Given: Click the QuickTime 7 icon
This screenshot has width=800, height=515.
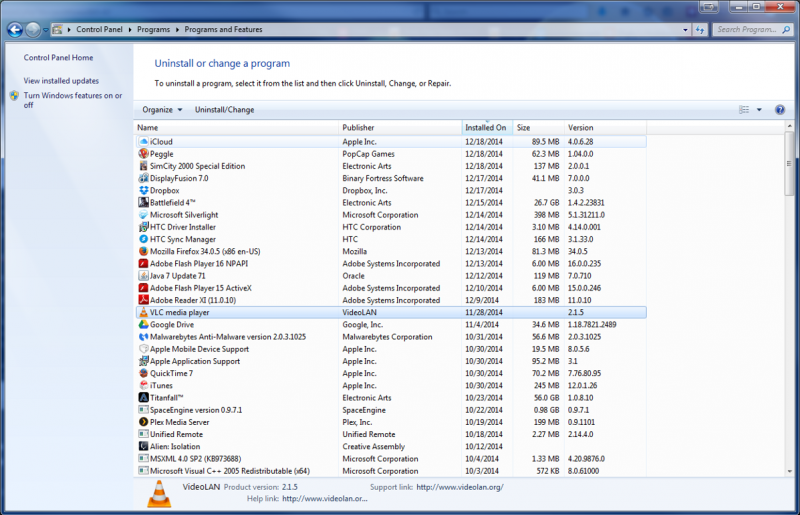Looking at the screenshot, I should (143, 374).
